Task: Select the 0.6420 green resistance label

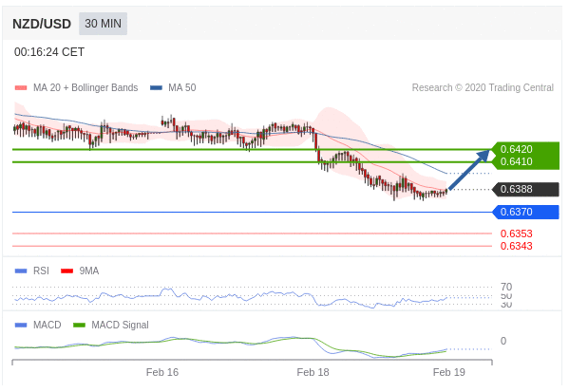Action: 516,149
